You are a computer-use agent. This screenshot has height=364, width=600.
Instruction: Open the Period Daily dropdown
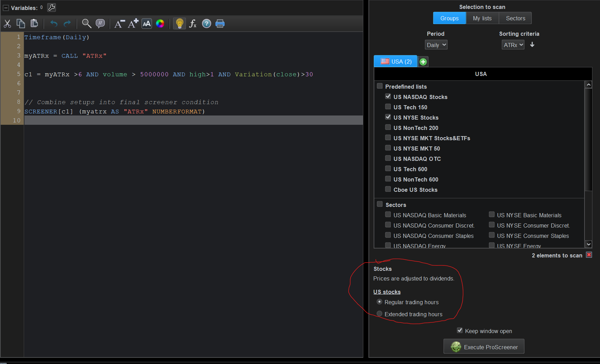[436, 45]
